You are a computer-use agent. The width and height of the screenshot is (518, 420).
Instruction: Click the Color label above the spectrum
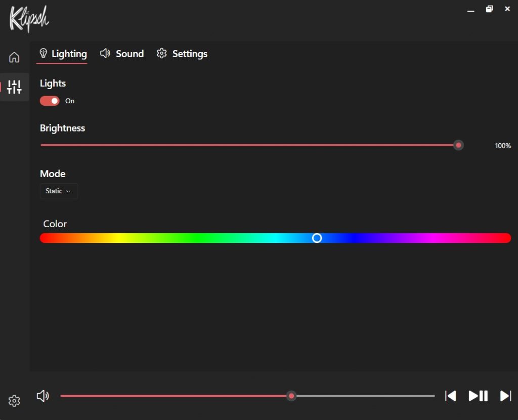pos(55,224)
